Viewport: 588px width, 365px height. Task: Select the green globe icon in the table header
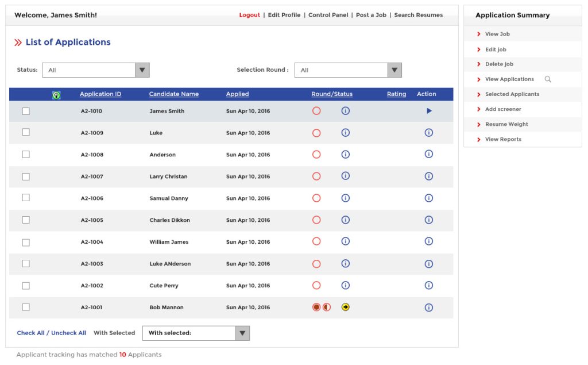[56, 94]
